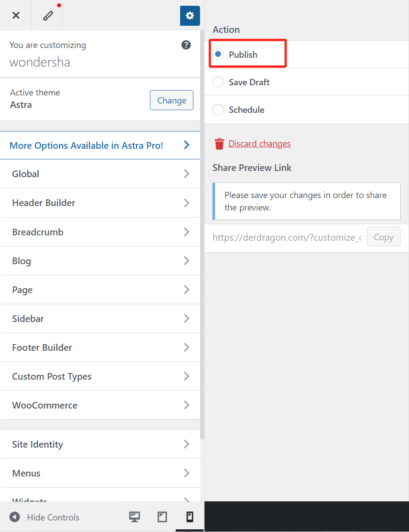Click the preview link URL field
Screen dimensions: 409x532
click(x=287, y=238)
